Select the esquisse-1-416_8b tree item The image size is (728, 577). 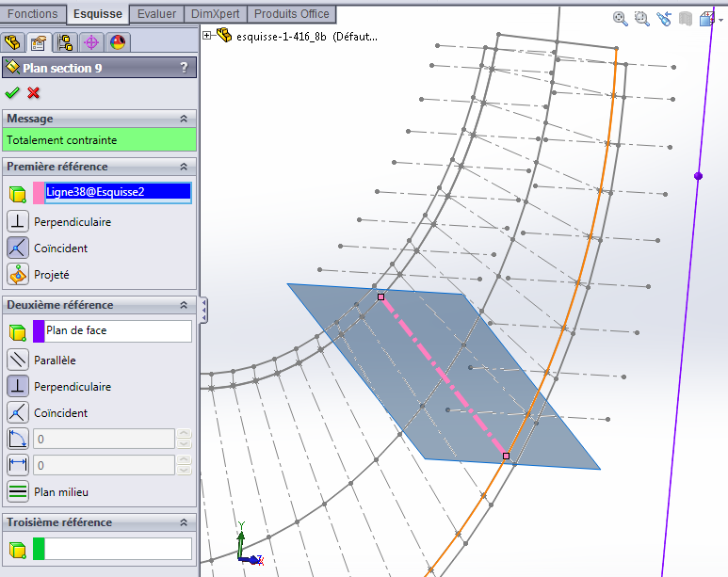pyautogui.click(x=306, y=36)
